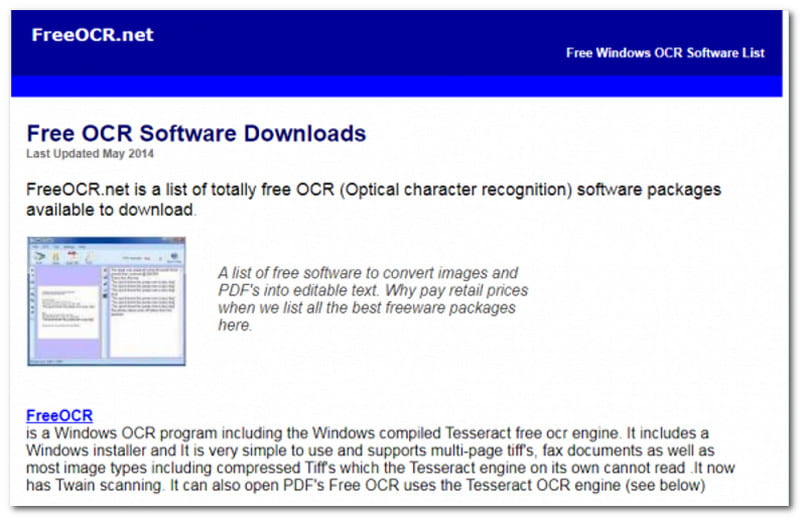The height and width of the screenshot is (517, 800).
Task: Click the italic tagline about free software list
Action: (x=372, y=299)
